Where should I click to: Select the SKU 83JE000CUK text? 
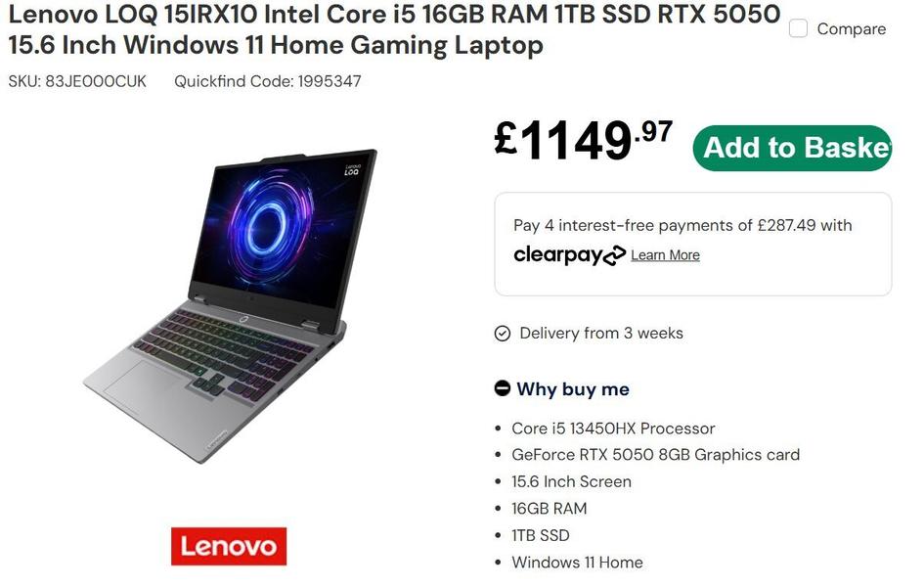pos(77,81)
